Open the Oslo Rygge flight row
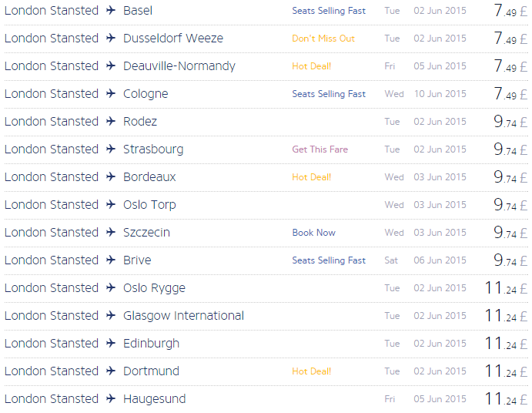This screenshot has height=413, width=532. click(266, 288)
